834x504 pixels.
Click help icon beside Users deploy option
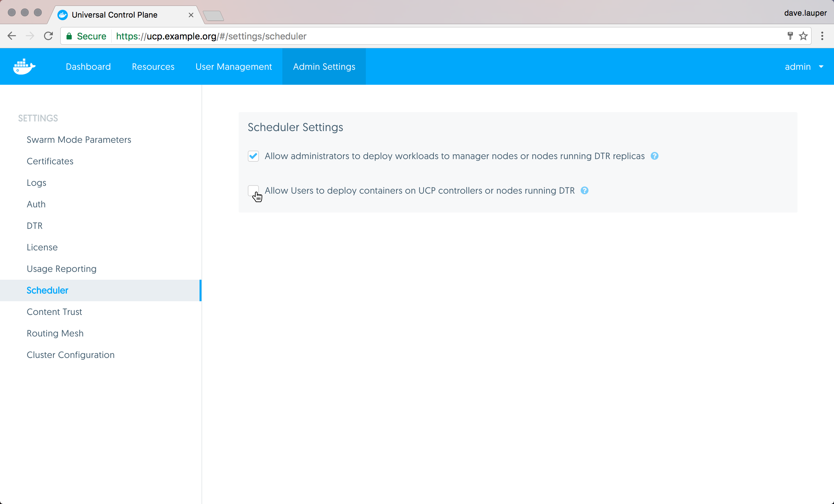[584, 191]
